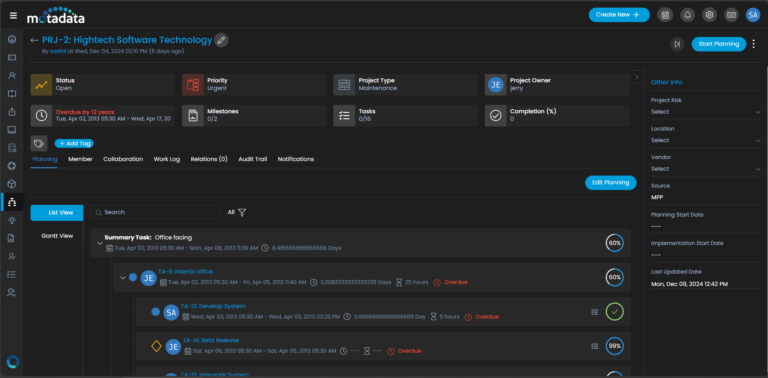The image size is (768, 378).
Task: Click the keyboard shortcuts icon
Action: (731, 15)
